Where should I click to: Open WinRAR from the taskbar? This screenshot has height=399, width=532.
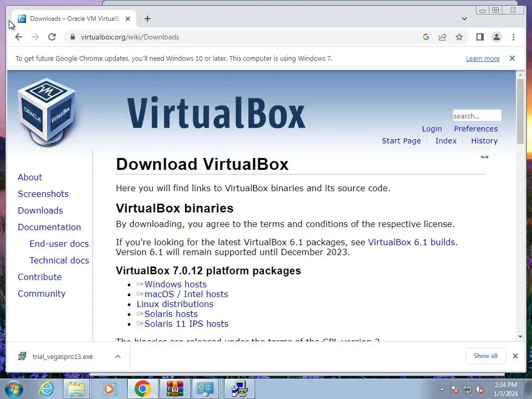click(175, 389)
